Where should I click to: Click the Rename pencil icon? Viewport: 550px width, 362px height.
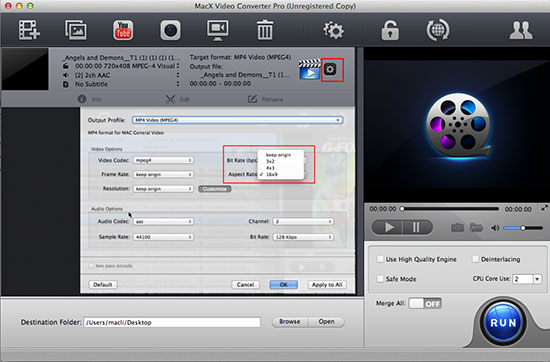click(x=252, y=99)
